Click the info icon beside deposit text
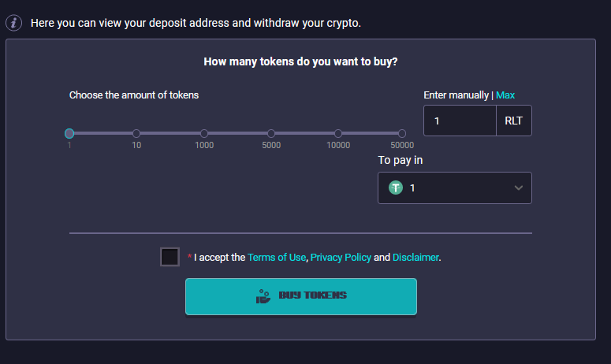Screen dimensions: 611x364 point(13,23)
